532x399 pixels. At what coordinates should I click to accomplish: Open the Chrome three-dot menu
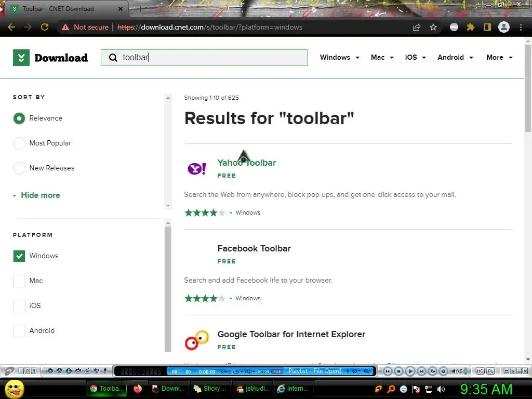click(521, 27)
